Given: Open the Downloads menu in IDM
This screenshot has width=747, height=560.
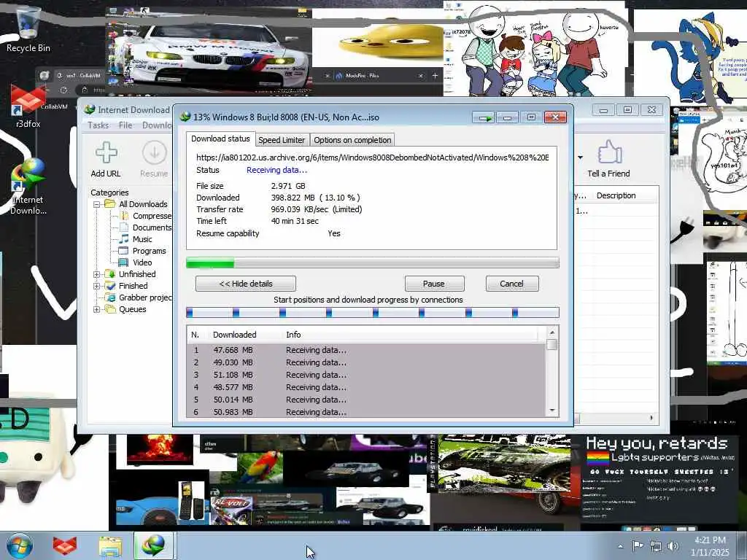Looking at the screenshot, I should [x=157, y=125].
